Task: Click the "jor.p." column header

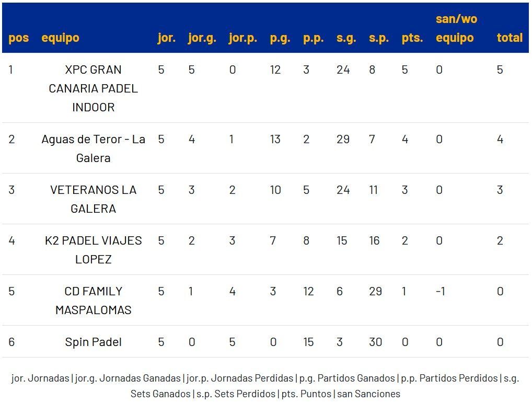Action: pos(243,38)
